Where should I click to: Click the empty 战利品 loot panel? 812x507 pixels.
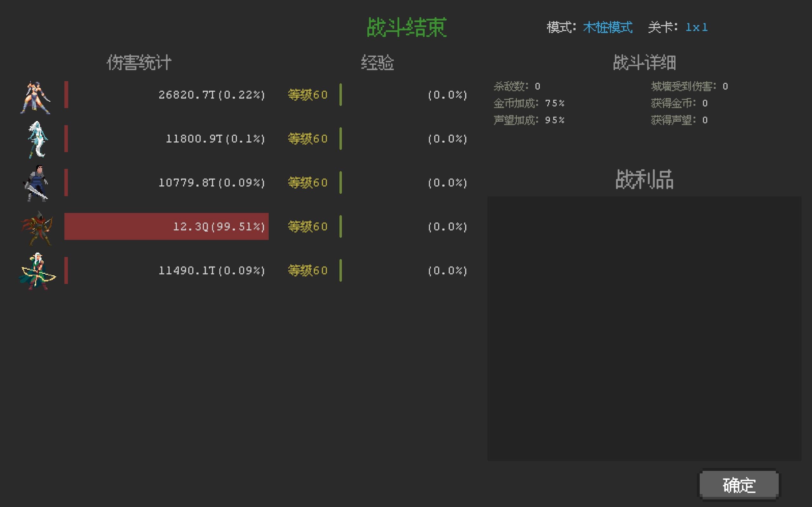point(644,329)
